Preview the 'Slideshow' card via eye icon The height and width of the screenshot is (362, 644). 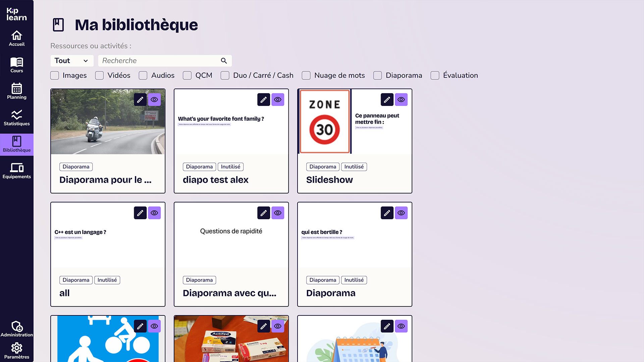[401, 100]
